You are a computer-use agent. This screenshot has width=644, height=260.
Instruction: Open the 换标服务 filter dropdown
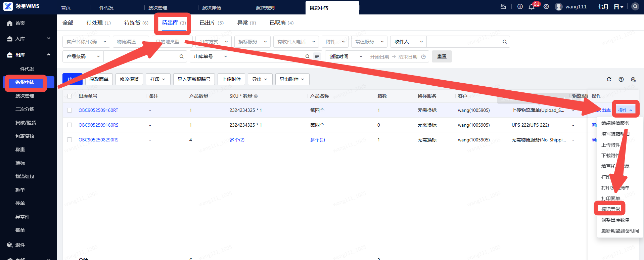(x=252, y=42)
